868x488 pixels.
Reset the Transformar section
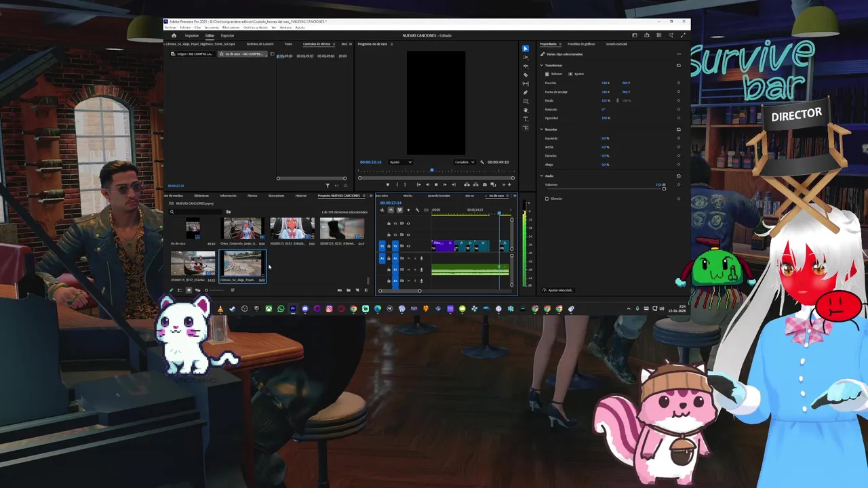coord(678,65)
